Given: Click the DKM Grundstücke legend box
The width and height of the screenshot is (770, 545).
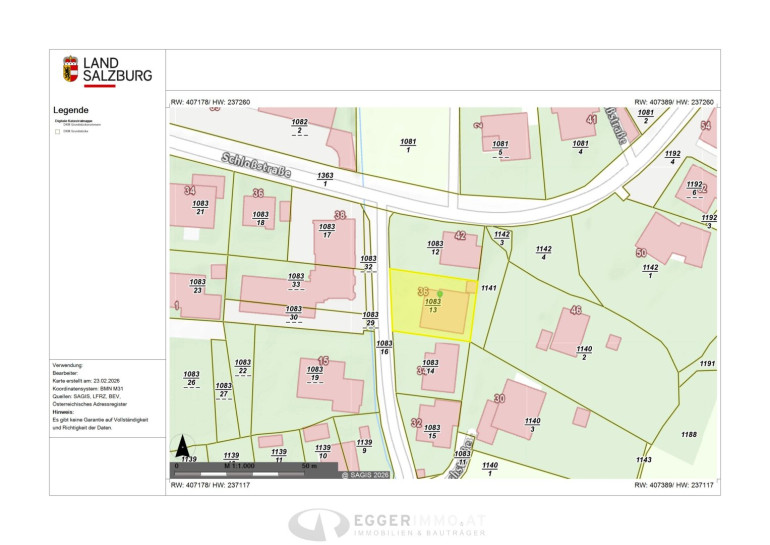Looking at the screenshot, I should tap(57, 131).
